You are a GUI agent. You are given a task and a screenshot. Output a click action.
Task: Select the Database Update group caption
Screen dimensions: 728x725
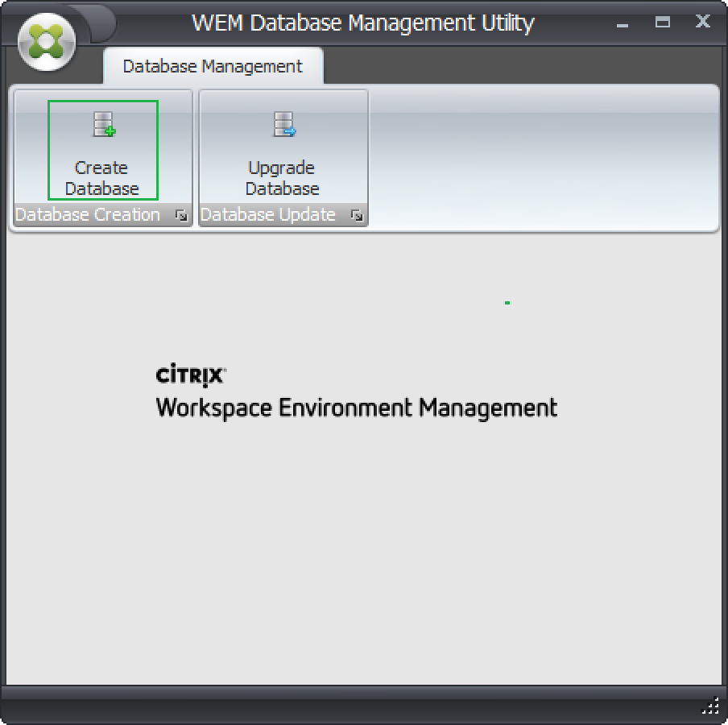pyautogui.click(x=268, y=215)
